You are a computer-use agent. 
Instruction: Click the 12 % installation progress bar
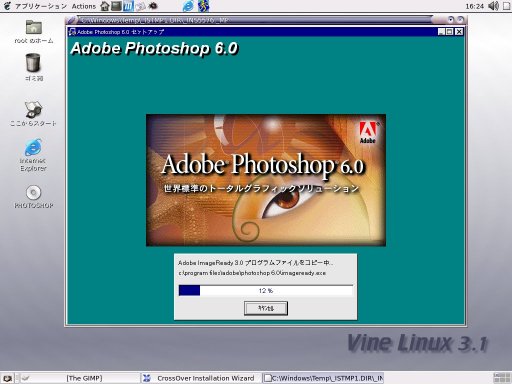point(266,290)
